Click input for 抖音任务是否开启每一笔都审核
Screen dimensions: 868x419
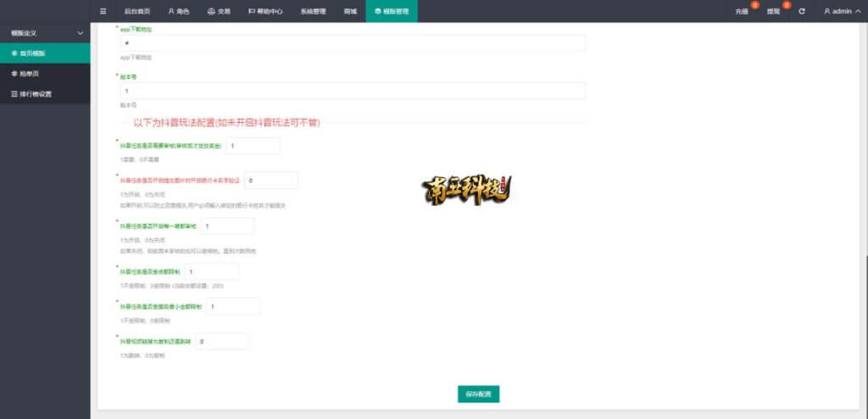pos(227,226)
